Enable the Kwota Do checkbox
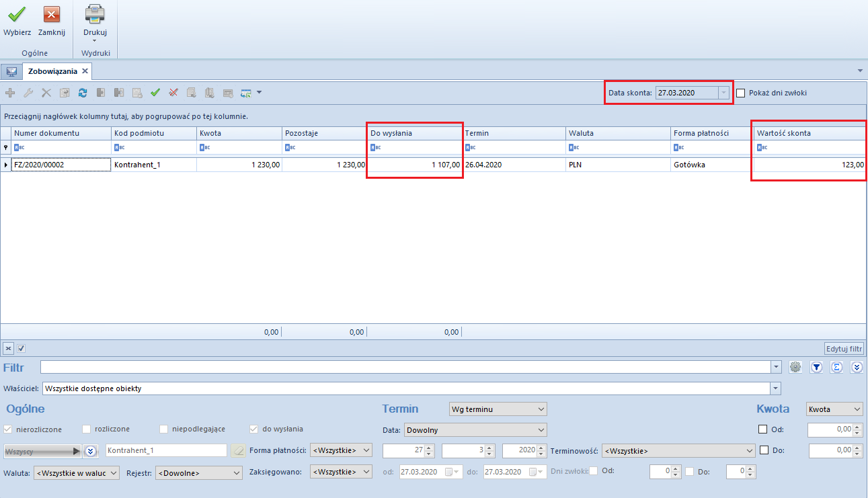The image size is (868, 498). tap(764, 450)
